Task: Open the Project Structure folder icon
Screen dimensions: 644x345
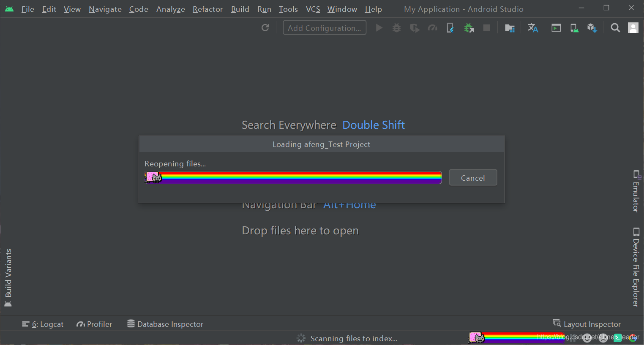Action: [x=510, y=28]
